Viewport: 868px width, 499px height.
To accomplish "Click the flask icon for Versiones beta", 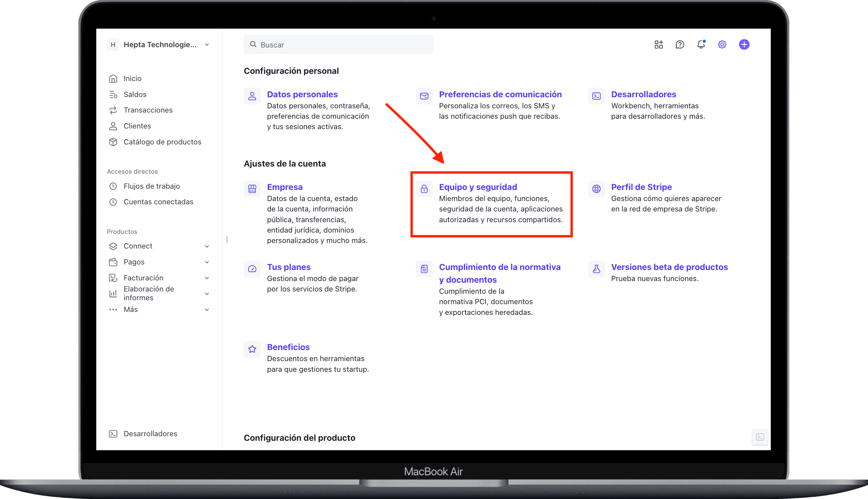I will (x=596, y=269).
